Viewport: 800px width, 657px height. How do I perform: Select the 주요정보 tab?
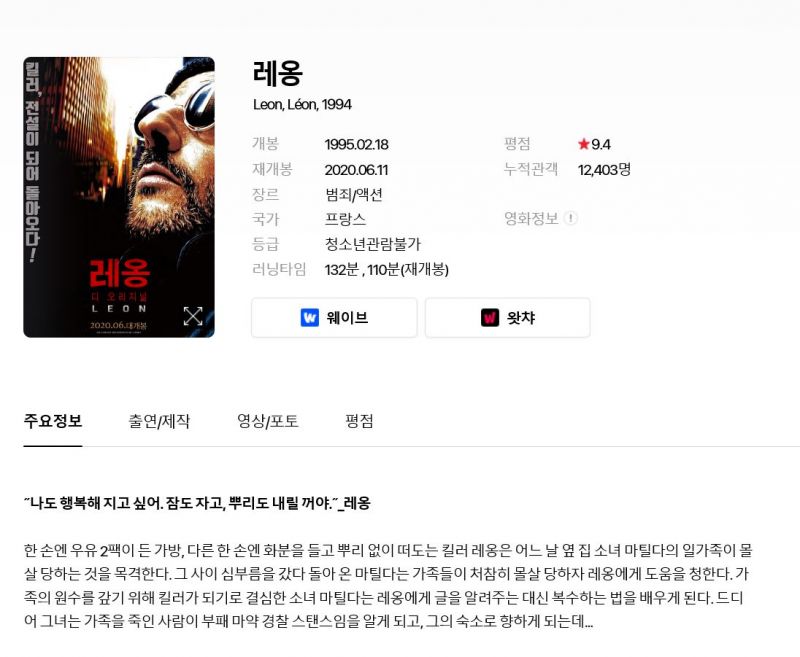53,421
